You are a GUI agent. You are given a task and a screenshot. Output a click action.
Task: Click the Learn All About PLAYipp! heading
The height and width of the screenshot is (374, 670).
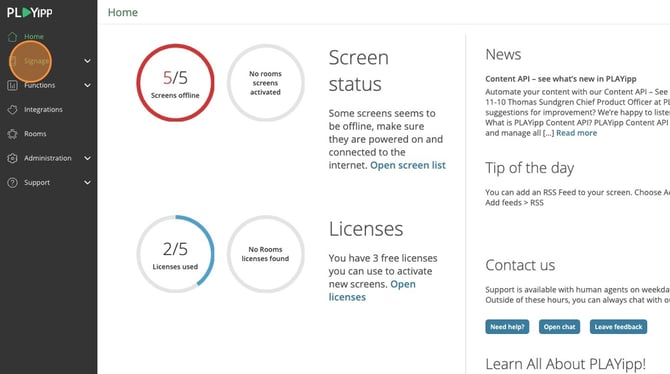(x=565, y=364)
